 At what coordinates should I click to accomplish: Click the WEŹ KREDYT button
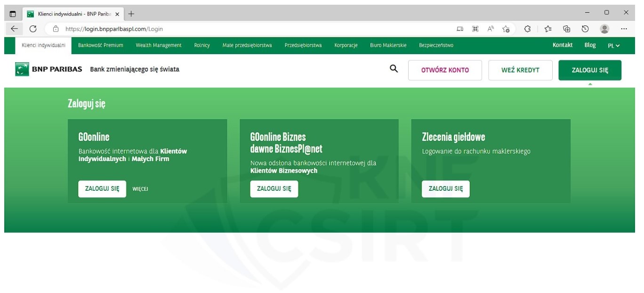(x=520, y=70)
